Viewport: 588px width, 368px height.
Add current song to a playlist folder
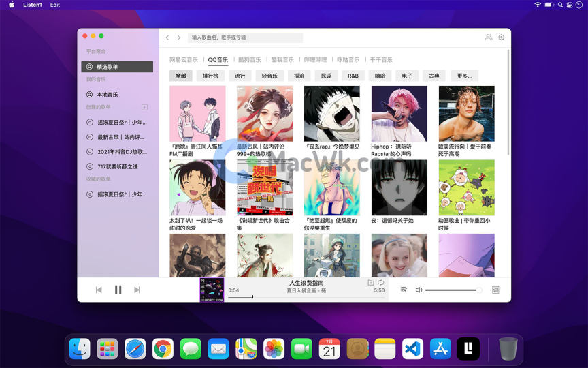point(371,282)
